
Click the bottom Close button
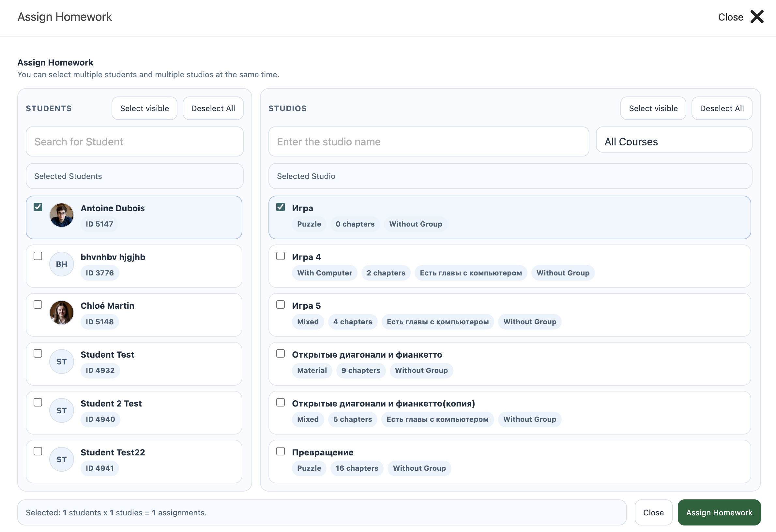(653, 513)
